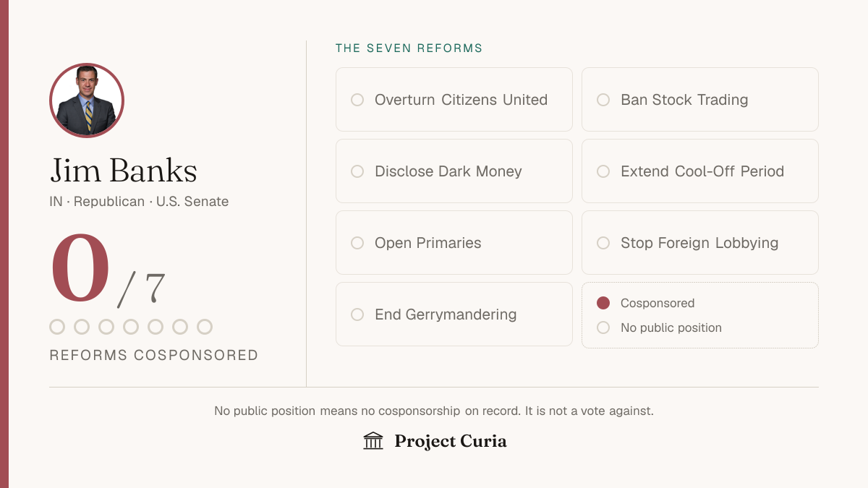This screenshot has width=868, height=488.
Task: Click the empty No public position legend circle
Action: pyautogui.click(x=603, y=328)
